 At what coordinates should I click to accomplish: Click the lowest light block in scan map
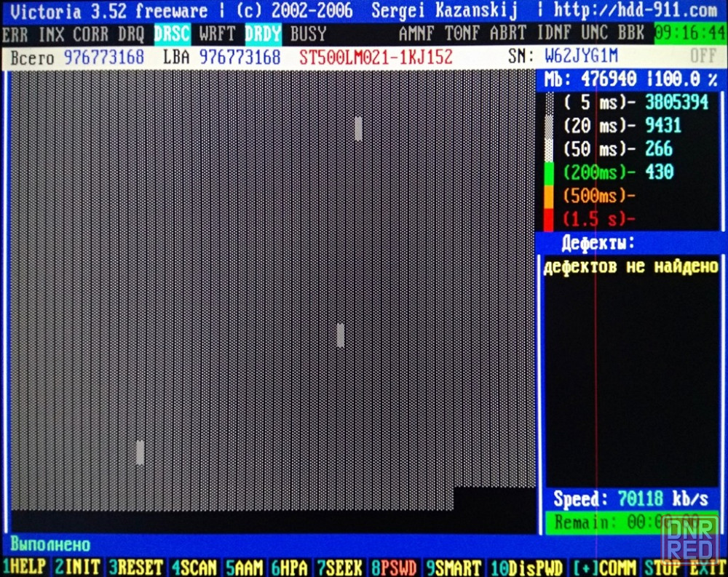140,452
